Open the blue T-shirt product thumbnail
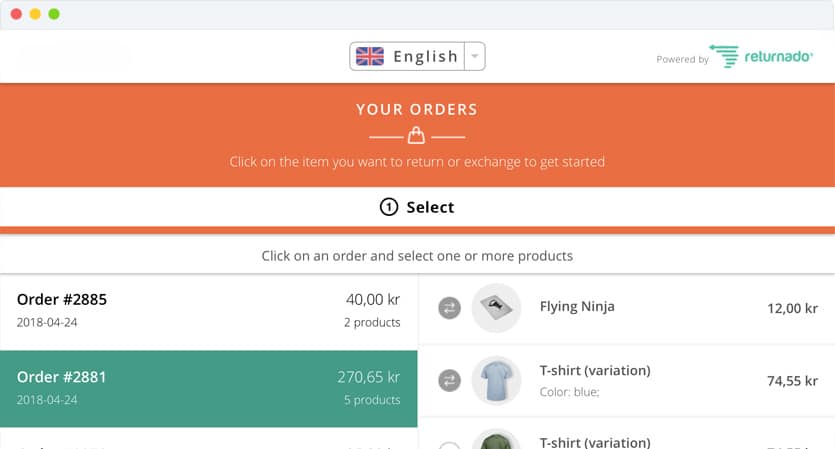 pyautogui.click(x=496, y=380)
